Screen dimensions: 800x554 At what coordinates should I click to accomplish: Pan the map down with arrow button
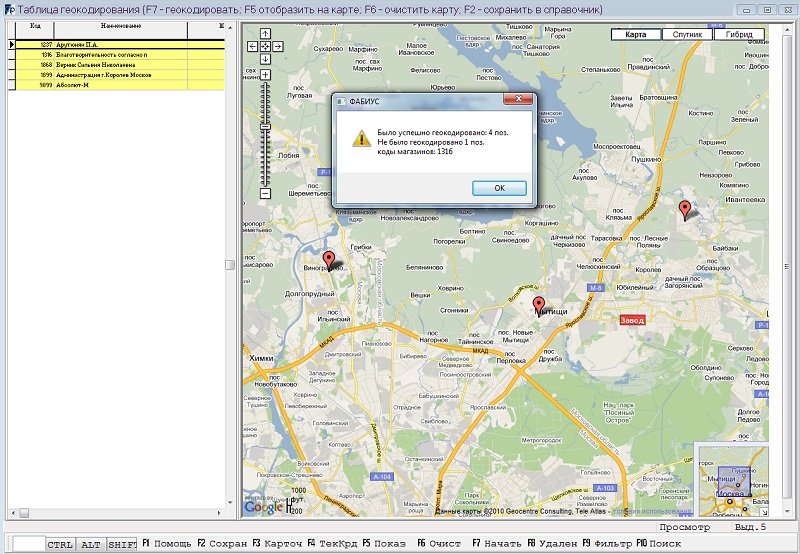(265, 59)
